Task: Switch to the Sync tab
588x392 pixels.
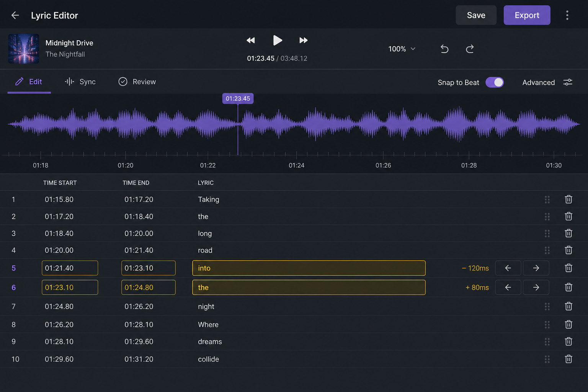Action: point(80,82)
